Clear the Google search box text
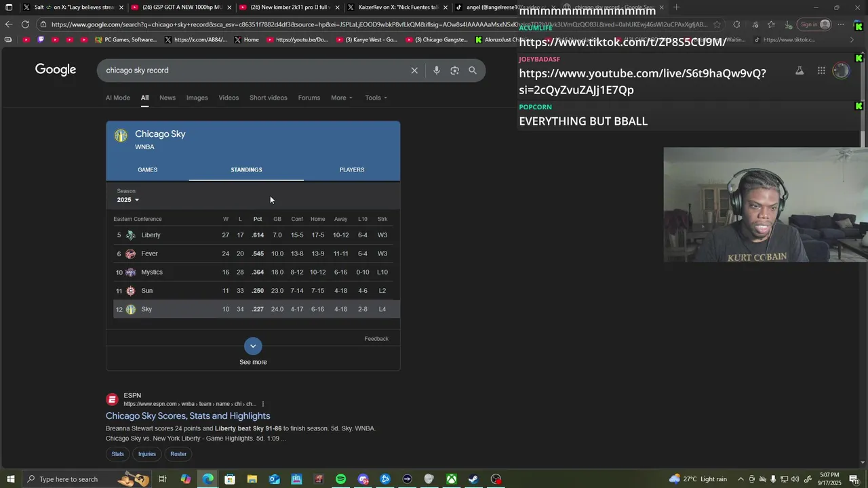 [414, 70]
